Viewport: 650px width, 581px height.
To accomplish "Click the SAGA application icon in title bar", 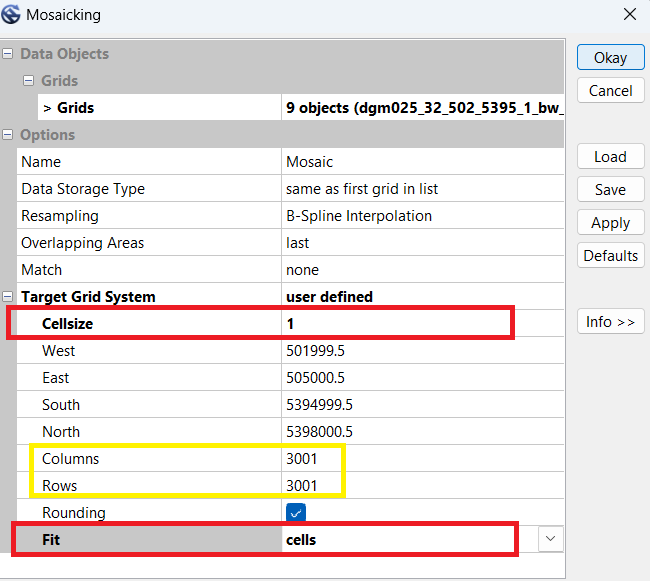I will (x=12, y=15).
